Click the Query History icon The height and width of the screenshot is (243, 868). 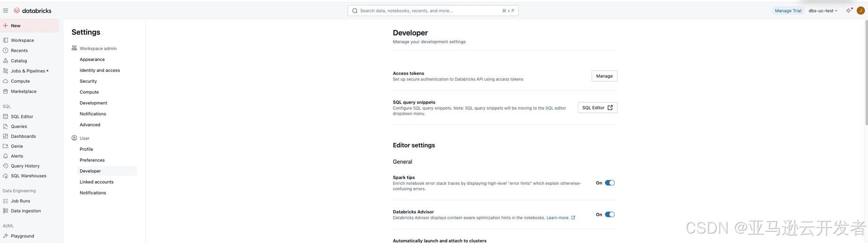click(x=6, y=166)
